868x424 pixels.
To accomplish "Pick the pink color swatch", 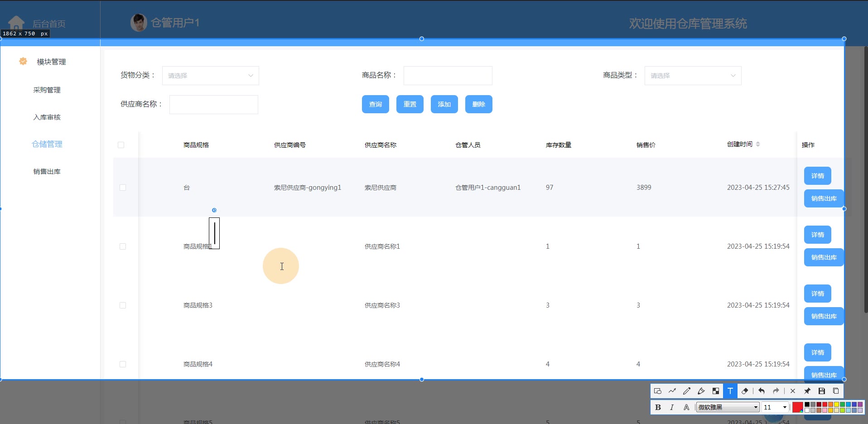I will [825, 410].
